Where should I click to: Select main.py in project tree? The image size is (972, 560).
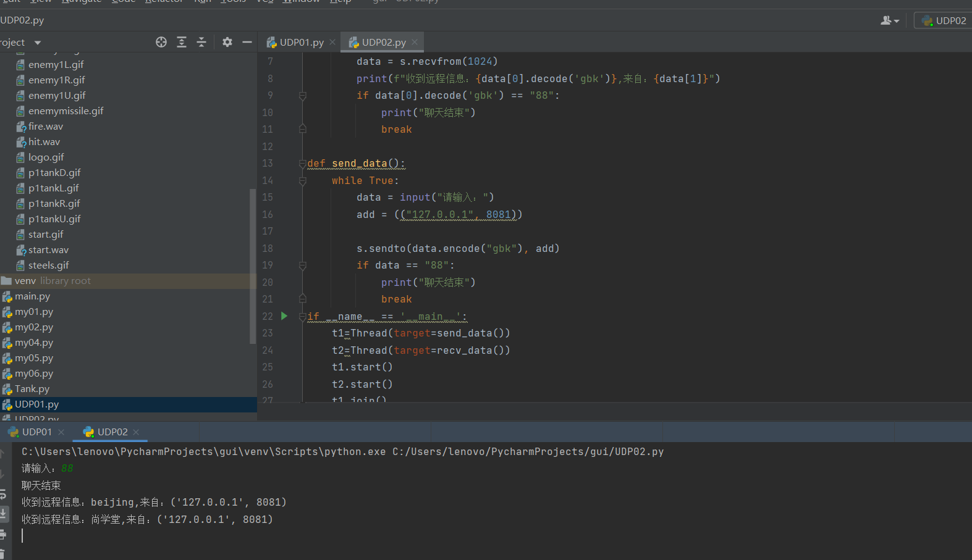(x=32, y=296)
